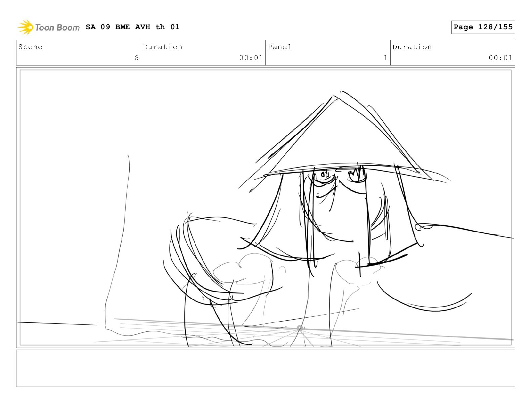Click the storyboard sketch panel thumbnail
The width and height of the screenshot is (532, 411).
click(x=266, y=208)
